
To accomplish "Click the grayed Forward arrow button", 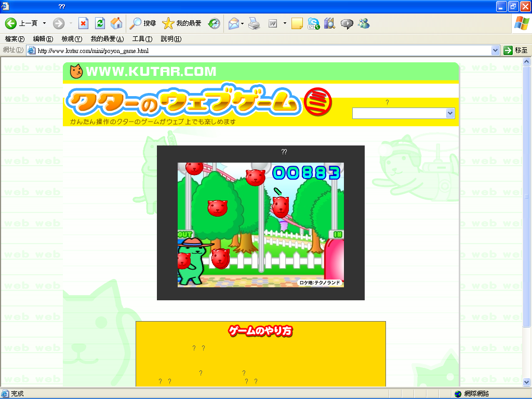I will click(x=59, y=23).
